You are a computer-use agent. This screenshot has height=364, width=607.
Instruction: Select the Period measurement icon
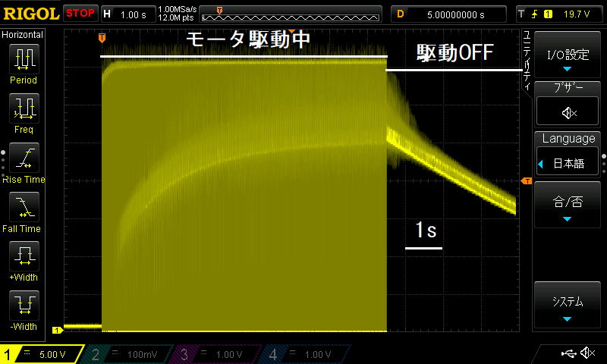point(24,59)
